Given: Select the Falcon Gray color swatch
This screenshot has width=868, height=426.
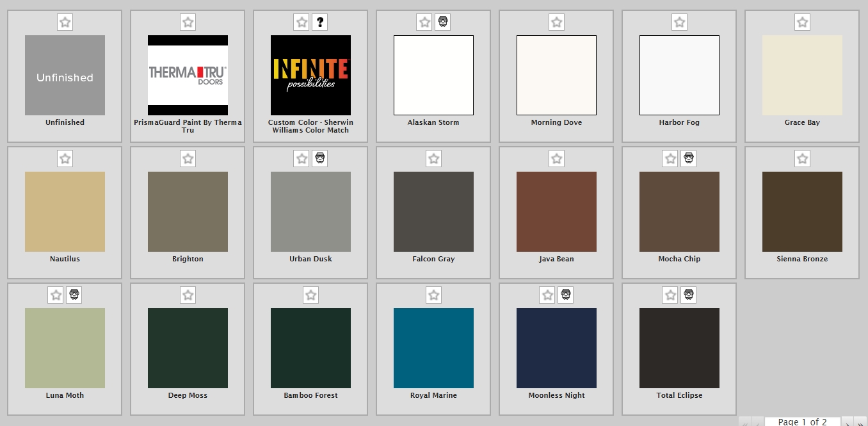Looking at the screenshot, I should coord(433,211).
